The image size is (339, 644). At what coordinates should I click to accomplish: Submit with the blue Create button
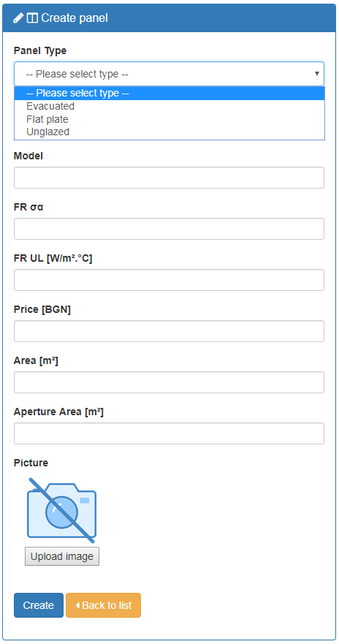click(39, 605)
